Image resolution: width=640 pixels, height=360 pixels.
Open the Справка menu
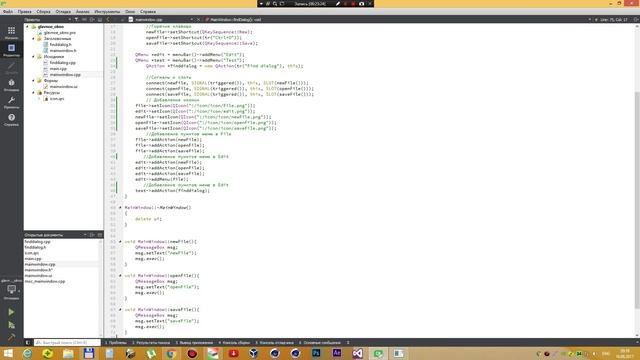pos(148,12)
